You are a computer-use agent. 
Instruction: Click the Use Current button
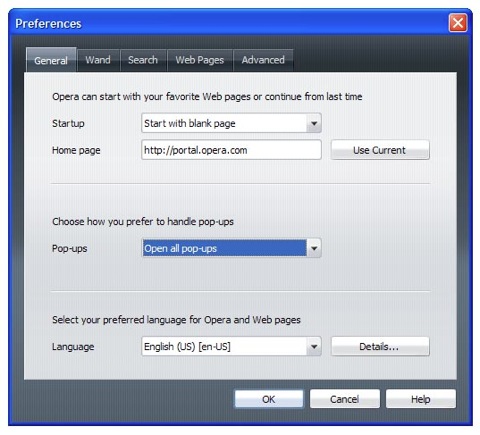380,150
